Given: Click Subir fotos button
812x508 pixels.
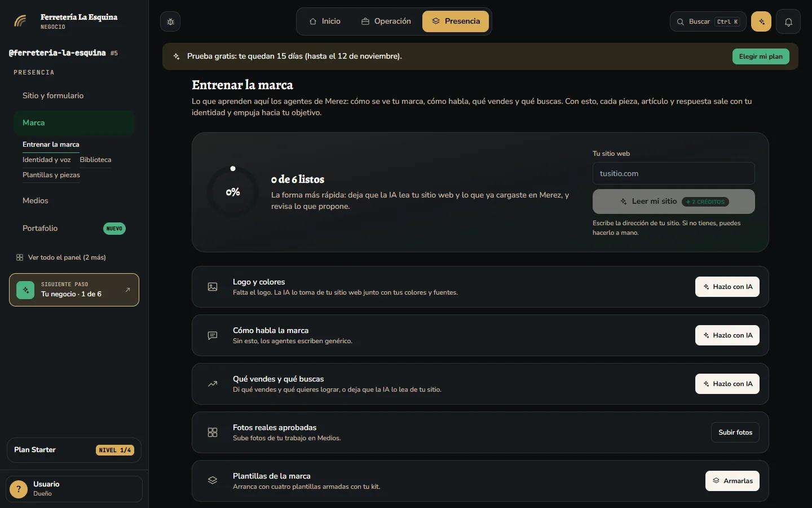Looking at the screenshot, I should click(x=735, y=432).
